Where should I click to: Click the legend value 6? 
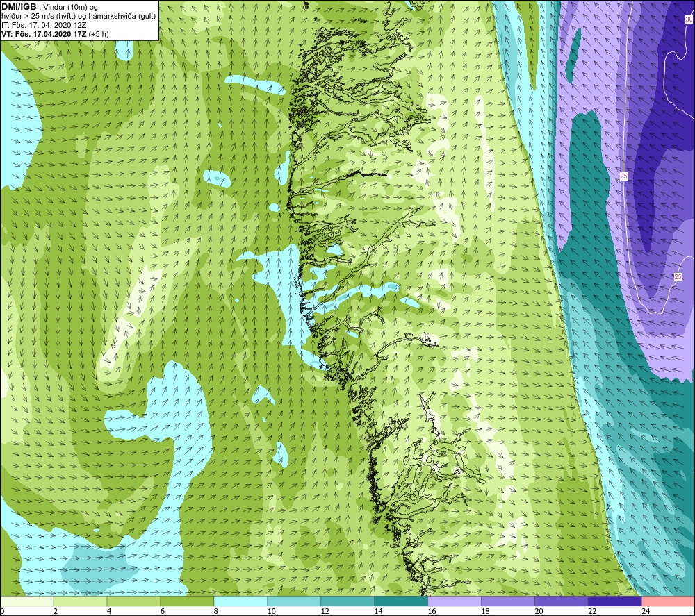point(163,611)
